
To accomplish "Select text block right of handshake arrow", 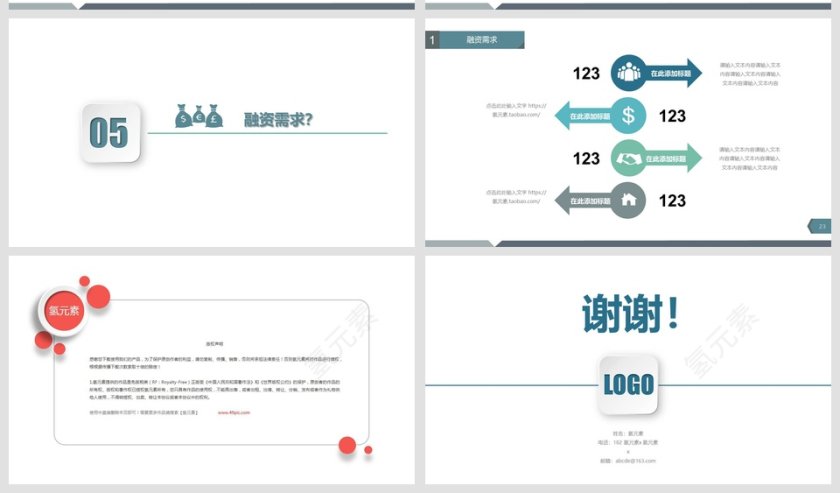I will click(749, 159).
